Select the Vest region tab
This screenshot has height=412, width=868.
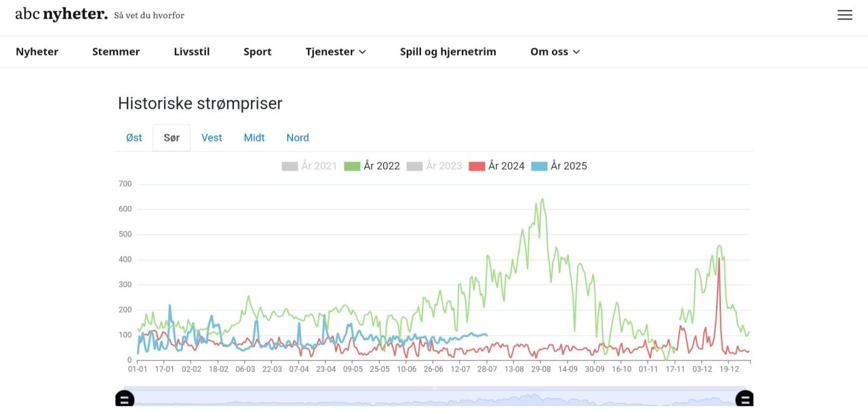point(212,138)
